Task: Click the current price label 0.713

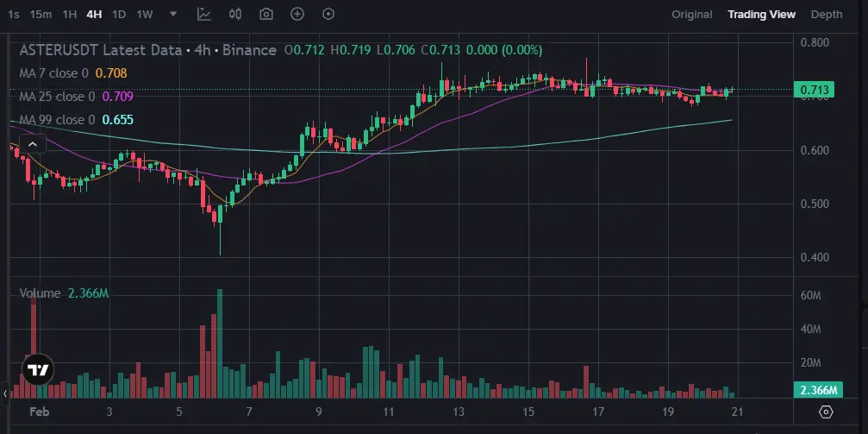Action: pos(814,90)
